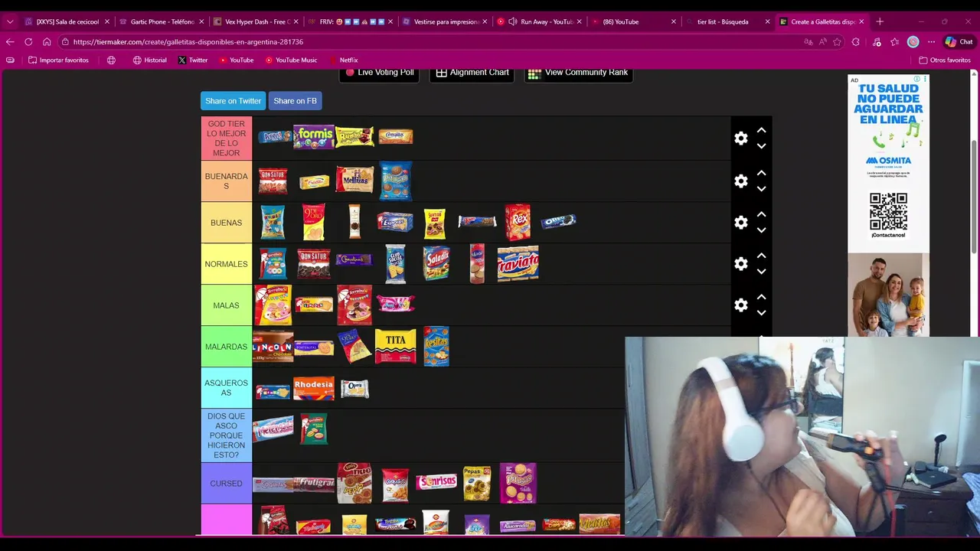Viewport: 980px width, 551px height.
Task: Go back in browser history
Action: pos(10,42)
